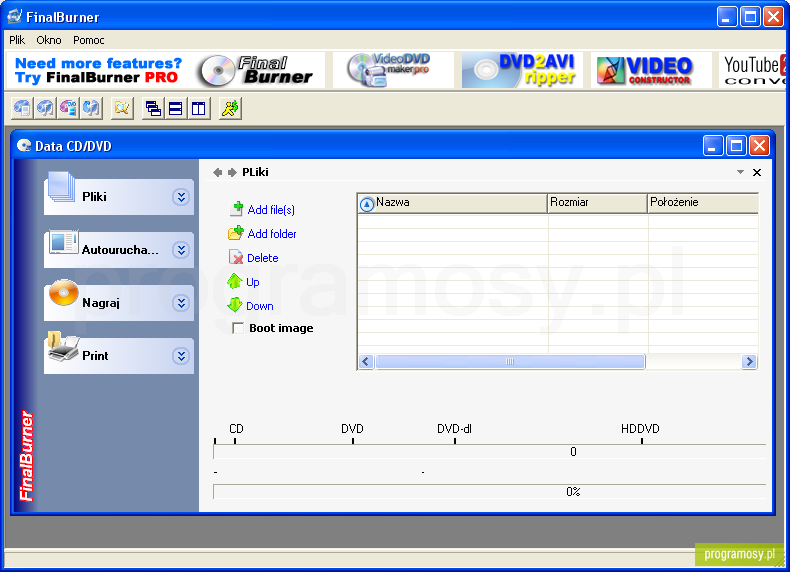Click the green Up arrow icon
Image resolution: width=790 pixels, height=572 pixels.
(235, 281)
